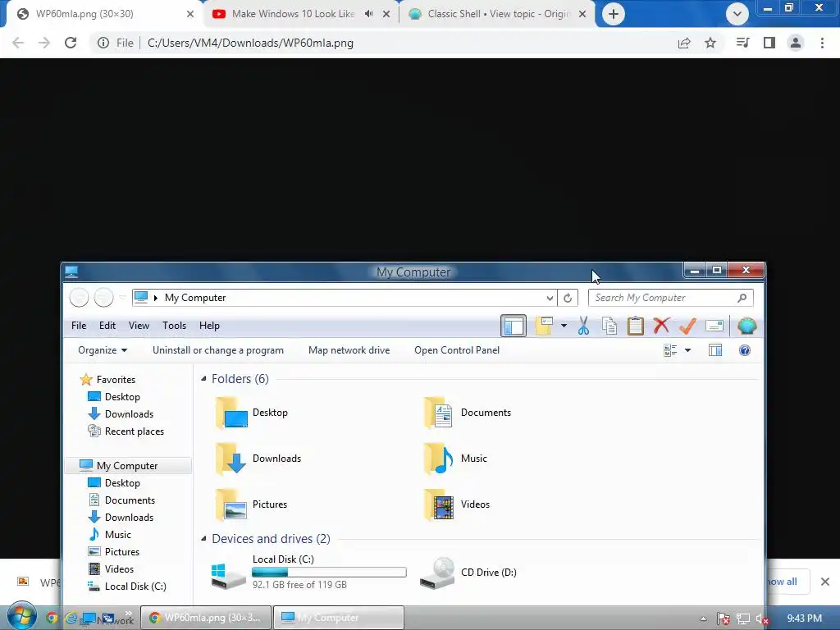Select My Computer in navigation pane
840x630 pixels.
coord(128,466)
